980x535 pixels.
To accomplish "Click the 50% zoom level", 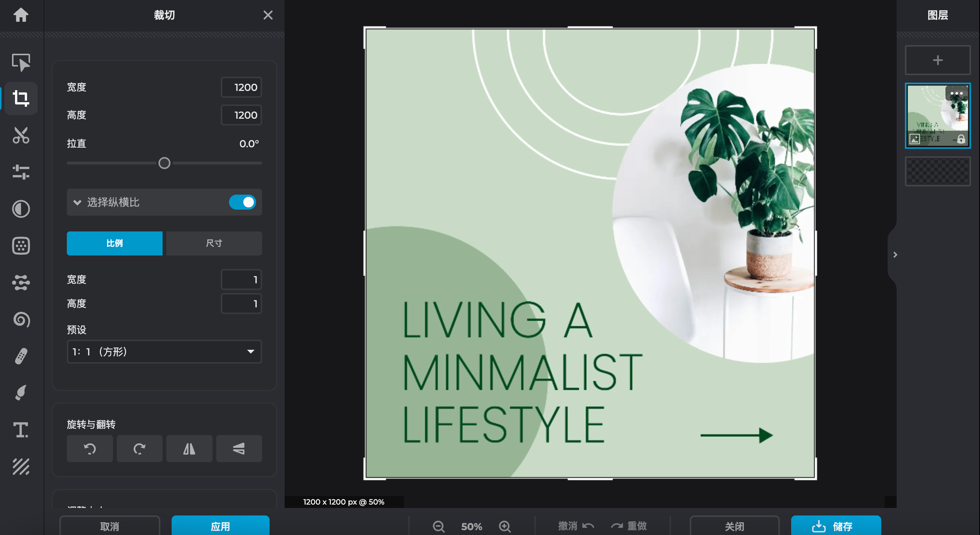I will click(471, 527).
